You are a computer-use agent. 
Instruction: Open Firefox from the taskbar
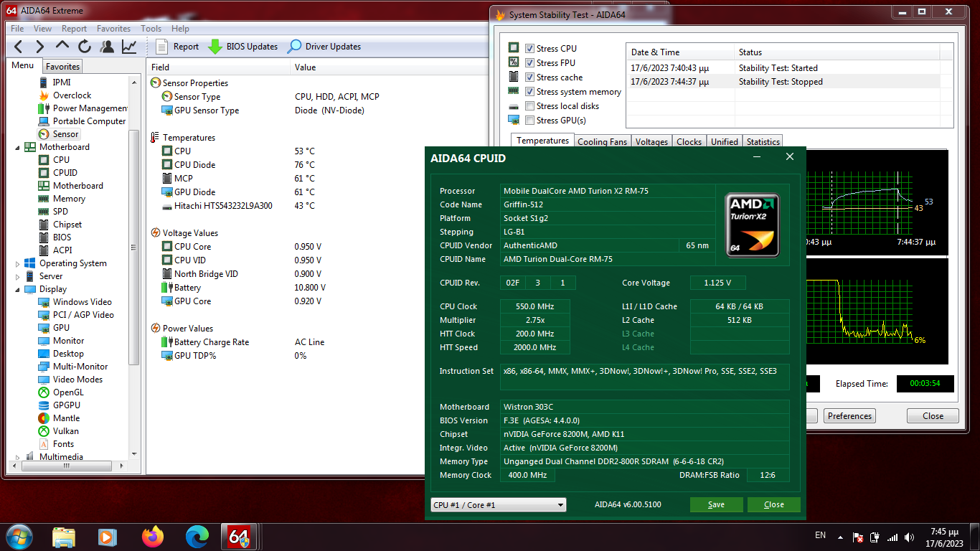152,536
